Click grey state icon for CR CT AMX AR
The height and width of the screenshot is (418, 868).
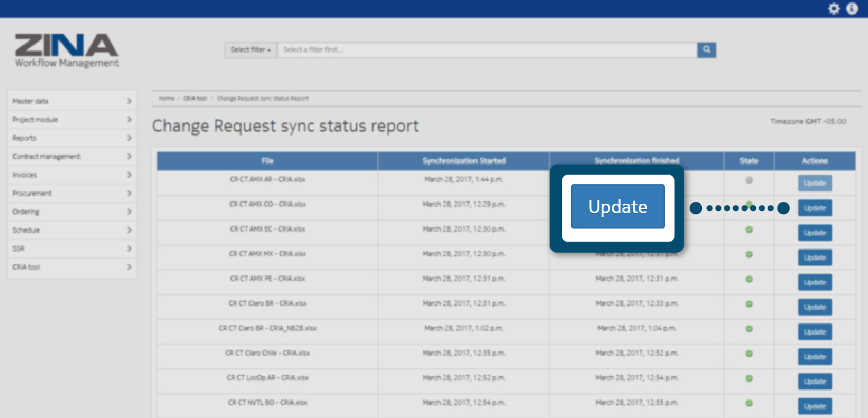[749, 180]
